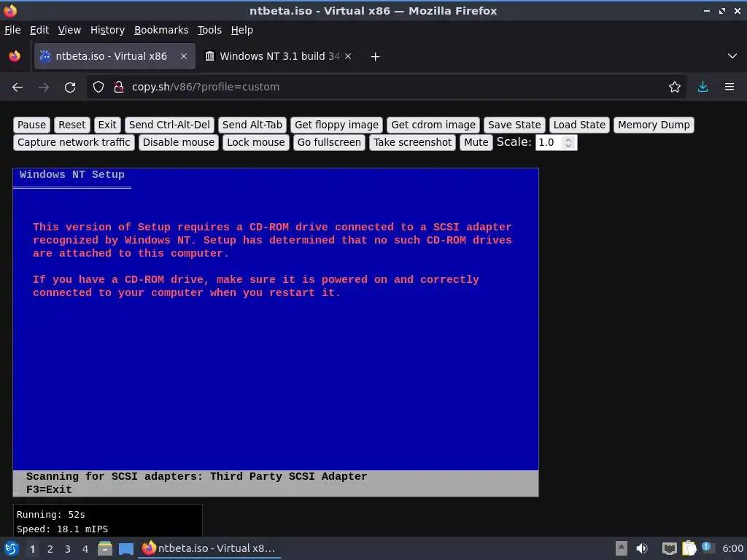Open the notification tray icon with the badge
747x560 pixels.
pos(708,548)
